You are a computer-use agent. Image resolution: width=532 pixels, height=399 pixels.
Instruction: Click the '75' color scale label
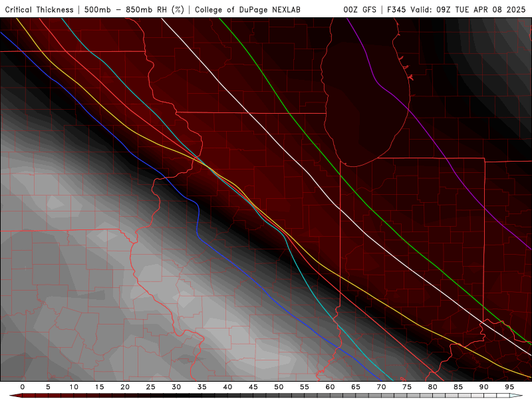pyautogui.click(x=407, y=387)
